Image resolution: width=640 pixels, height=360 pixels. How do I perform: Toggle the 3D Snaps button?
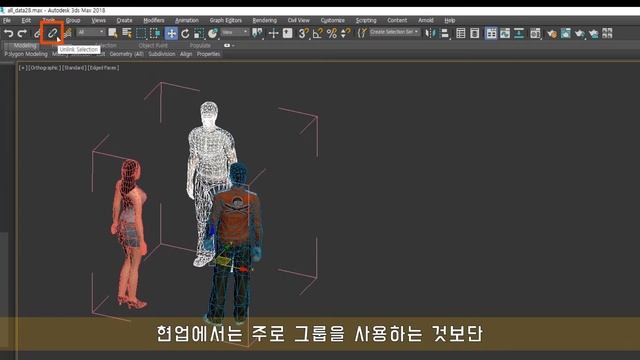pos(303,33)
